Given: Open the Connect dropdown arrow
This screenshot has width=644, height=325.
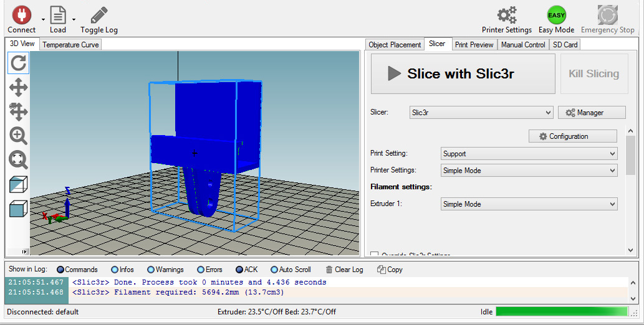Looking at the screenshot, I should coord(43,19).
